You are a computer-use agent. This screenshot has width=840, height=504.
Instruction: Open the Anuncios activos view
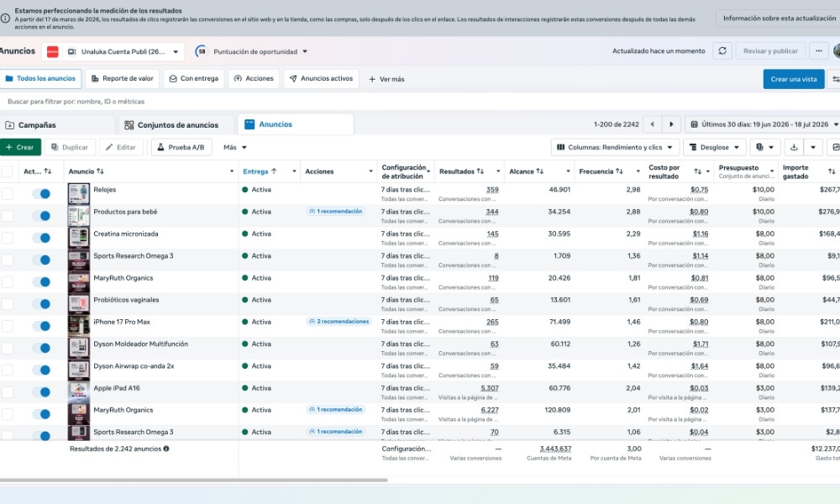point(322,79)
